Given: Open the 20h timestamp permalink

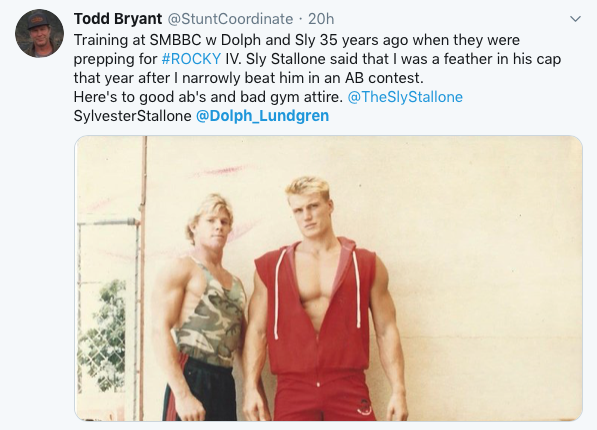Looking at the screenshot, I should (321, 19).
